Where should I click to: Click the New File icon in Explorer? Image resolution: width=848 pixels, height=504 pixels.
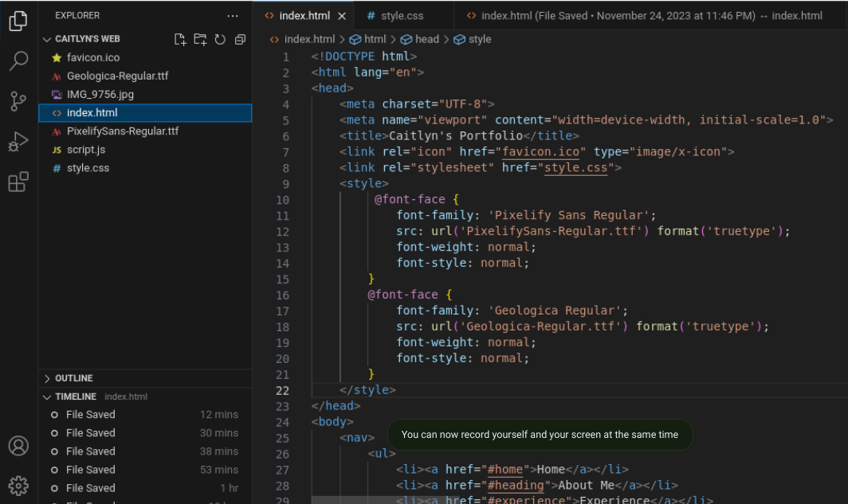coord(180,39)
